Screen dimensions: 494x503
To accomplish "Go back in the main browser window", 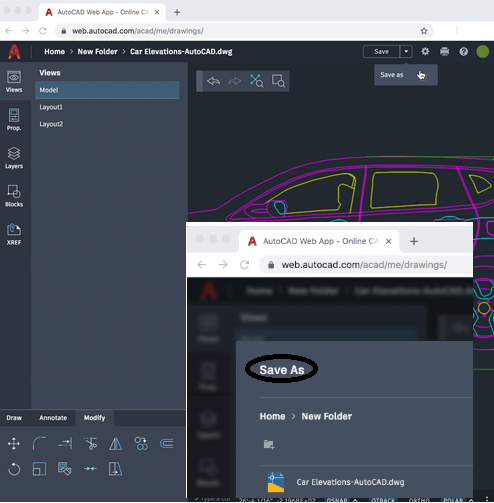I will tap(9, 31).
